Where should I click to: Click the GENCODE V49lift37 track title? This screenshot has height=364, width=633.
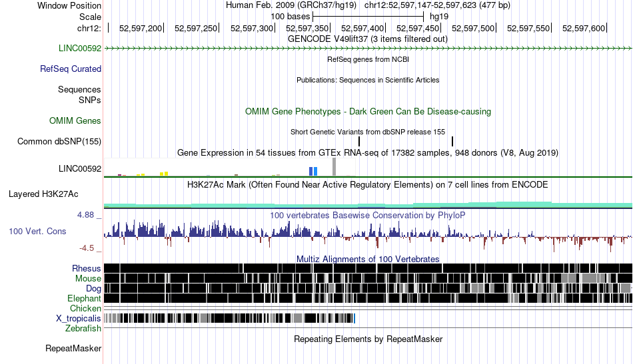[x=368, y=39]
